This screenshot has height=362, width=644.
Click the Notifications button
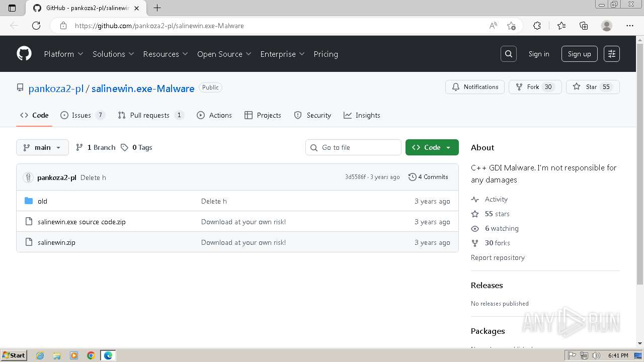tap(475, 87)
